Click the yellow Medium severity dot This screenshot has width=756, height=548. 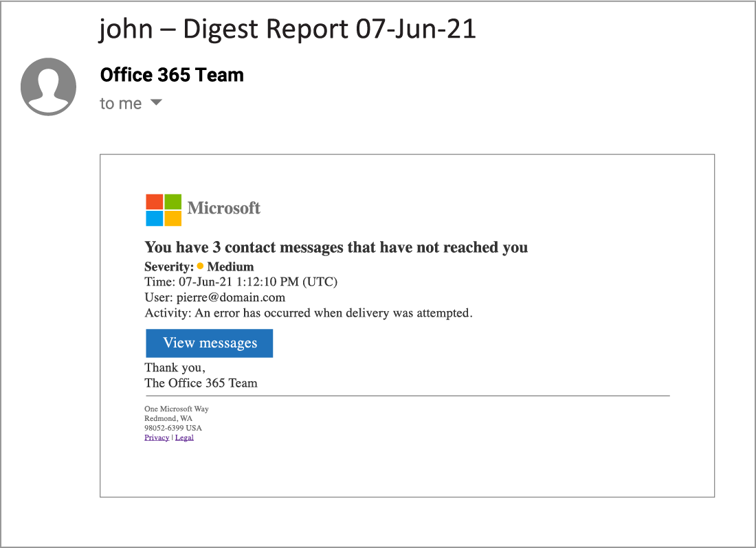click(200, 266)
